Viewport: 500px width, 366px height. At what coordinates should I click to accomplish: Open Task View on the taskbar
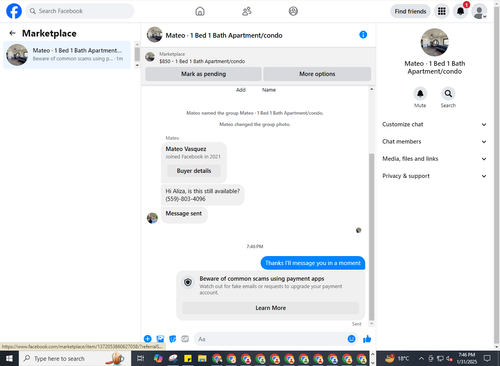click(x=140, y=358)
